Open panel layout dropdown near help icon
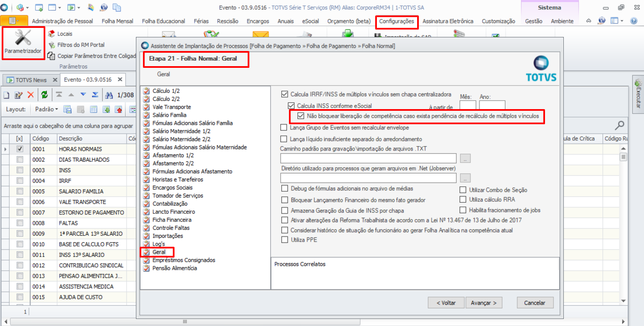This screenshot has height=326, width=644. click(622, 21)
